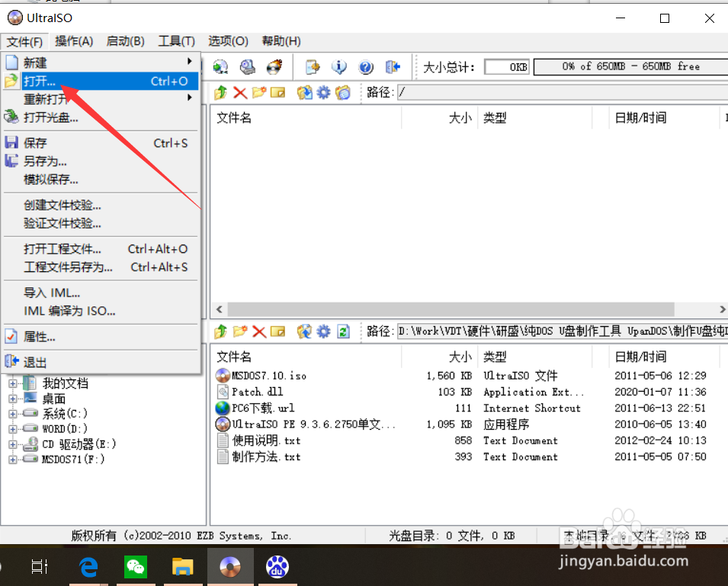
Task: Click the add files icon in lower pane toolbar
Action: tap(305, 331)
